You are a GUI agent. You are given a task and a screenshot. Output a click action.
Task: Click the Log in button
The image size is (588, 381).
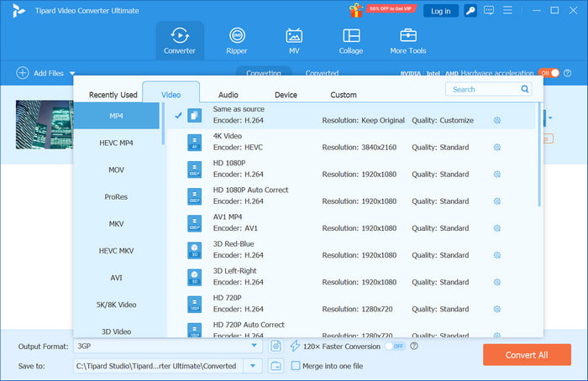click(x=440, y=11)
